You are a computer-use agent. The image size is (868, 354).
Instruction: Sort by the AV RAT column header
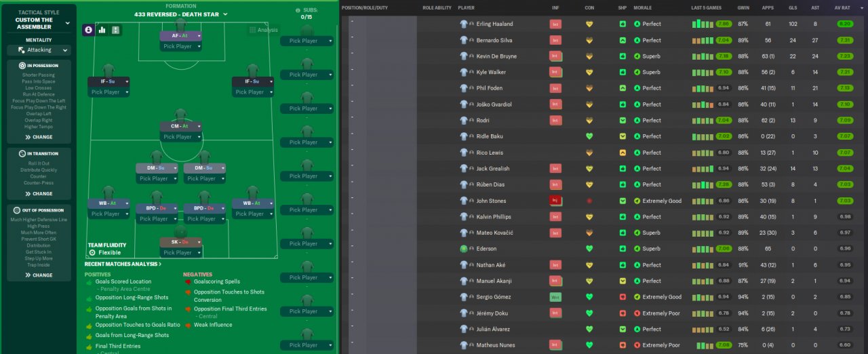pos(844,7)
